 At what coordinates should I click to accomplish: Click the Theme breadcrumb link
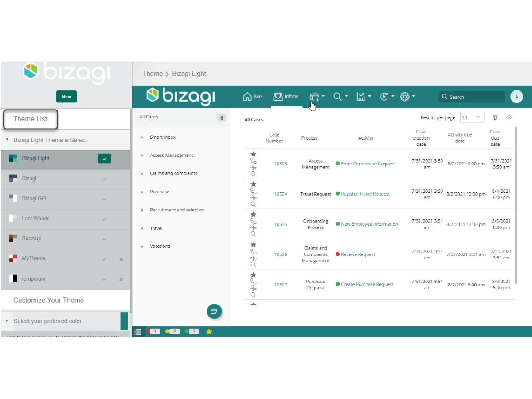153,74
